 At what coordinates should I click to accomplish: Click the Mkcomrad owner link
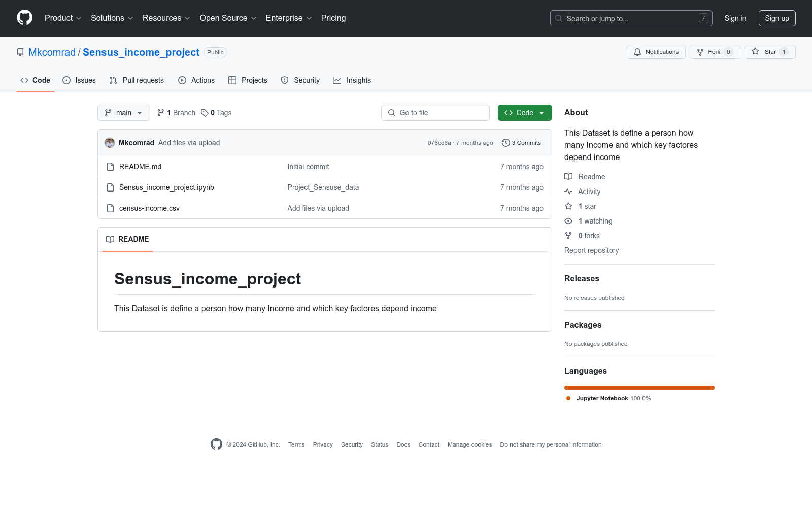[x=52, y=52]
